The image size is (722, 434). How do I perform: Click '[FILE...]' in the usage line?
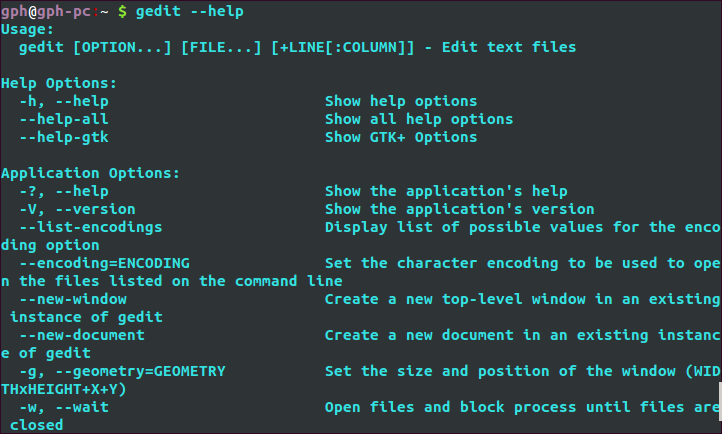pos(221,47)
